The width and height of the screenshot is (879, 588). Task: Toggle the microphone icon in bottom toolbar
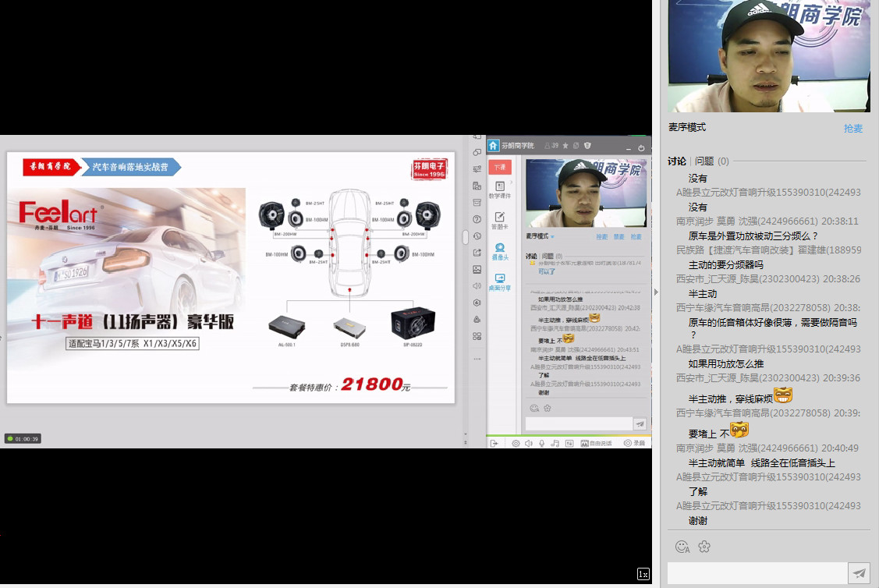pos(541,443)
